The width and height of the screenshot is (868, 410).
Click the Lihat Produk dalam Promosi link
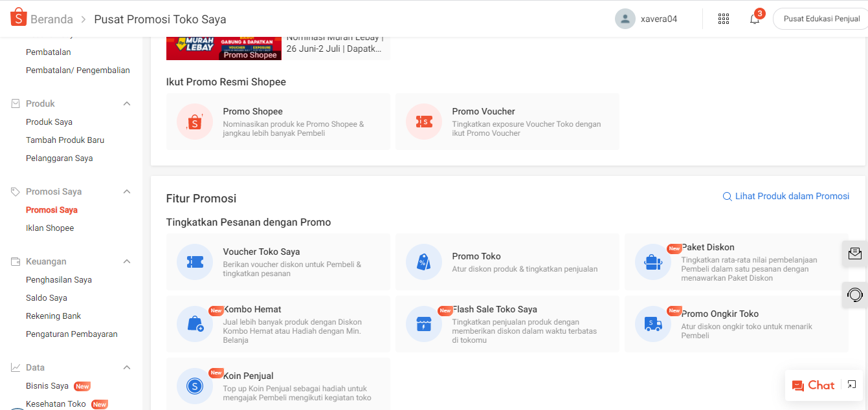792,196
